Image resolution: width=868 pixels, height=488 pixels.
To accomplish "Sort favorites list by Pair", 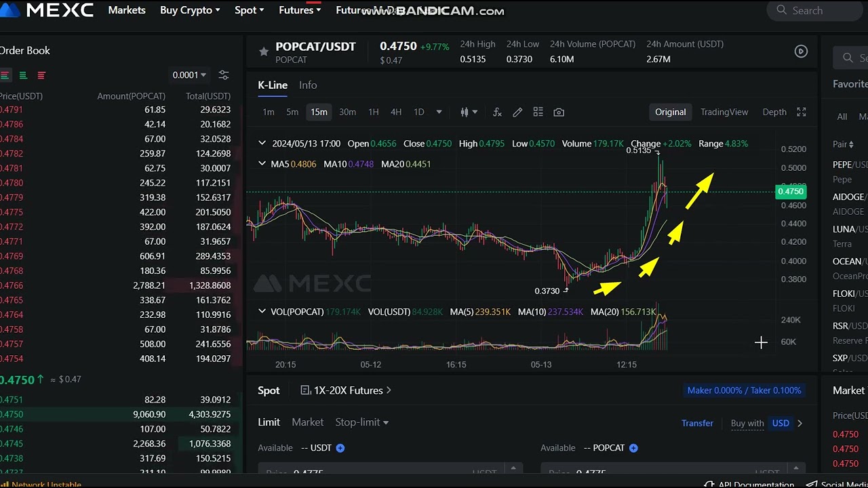I will click(x=843, y=144).
